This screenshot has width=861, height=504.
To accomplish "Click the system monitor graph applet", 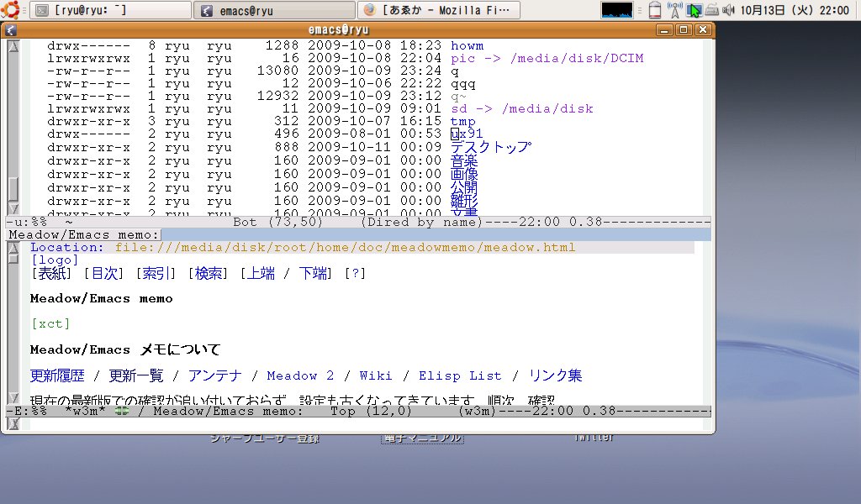I will tap(616, 10).
